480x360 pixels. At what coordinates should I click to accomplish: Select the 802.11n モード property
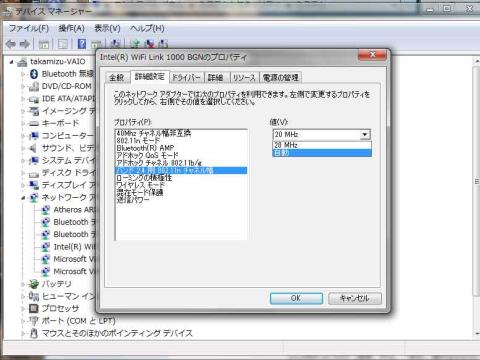[138, 141]
